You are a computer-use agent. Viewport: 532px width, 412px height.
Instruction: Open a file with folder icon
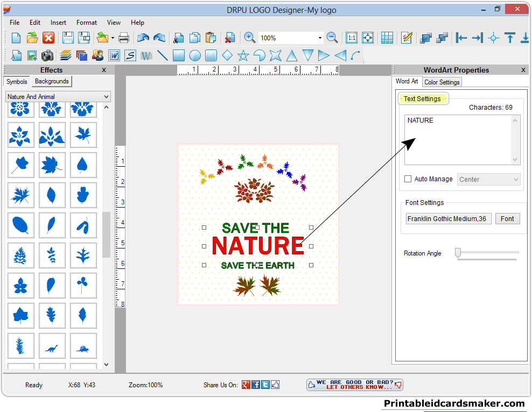(32, 38)
